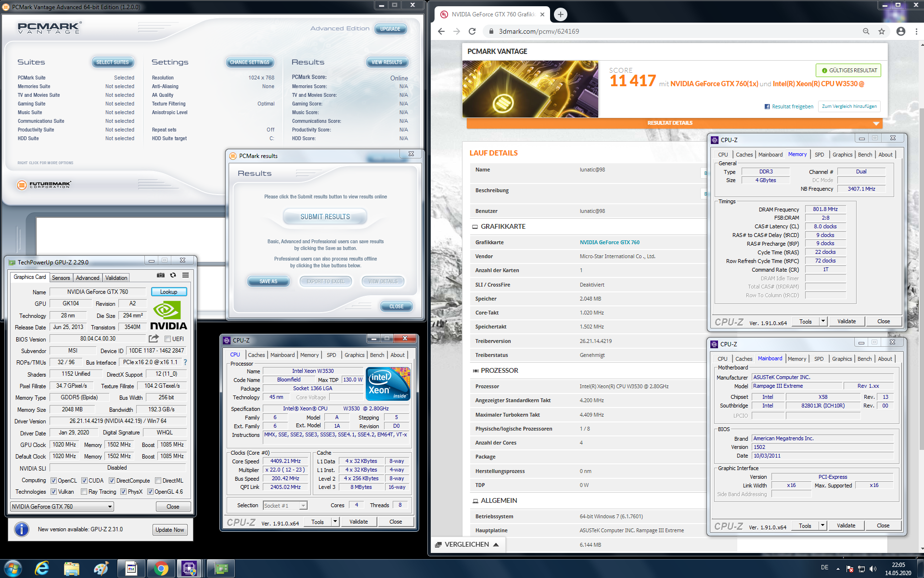Launch Internet Explorer from the taskbar
This screenshot has height=578, width=924.
point(42,569)
